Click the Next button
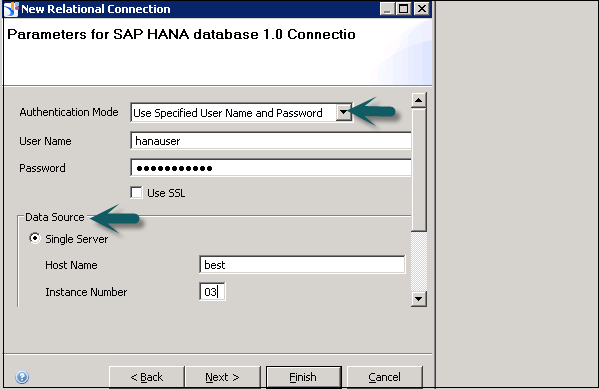This screenshot has width=600, height=389. click(x=222, y=377)
